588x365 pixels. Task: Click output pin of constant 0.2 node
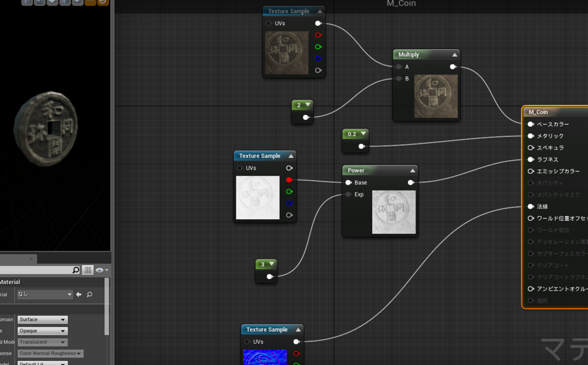[x=362, y=146]
